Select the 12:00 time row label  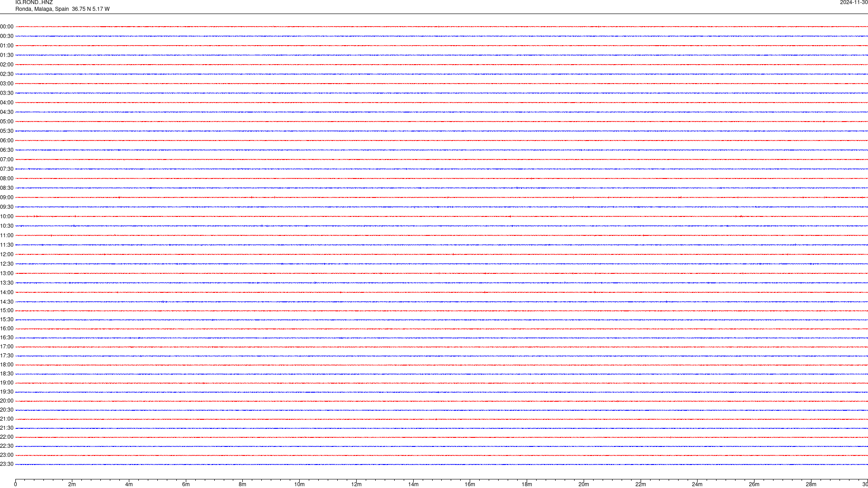click(7, 254)
